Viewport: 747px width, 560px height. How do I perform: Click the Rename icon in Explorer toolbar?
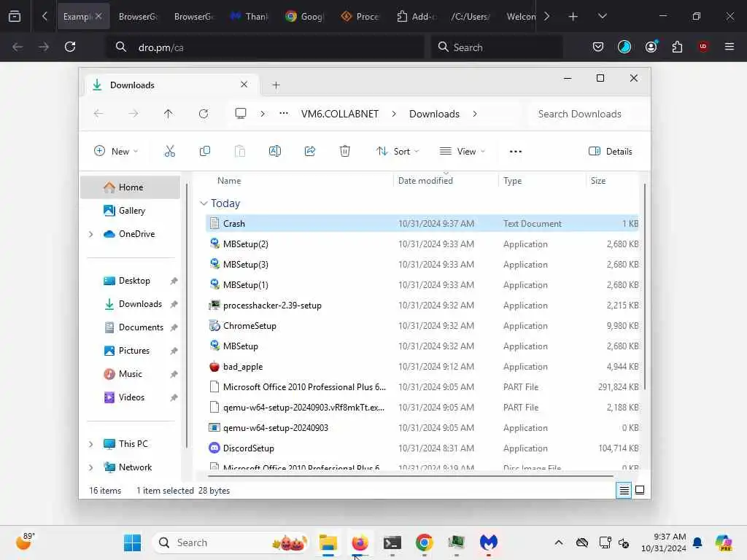tap(275, 152)
